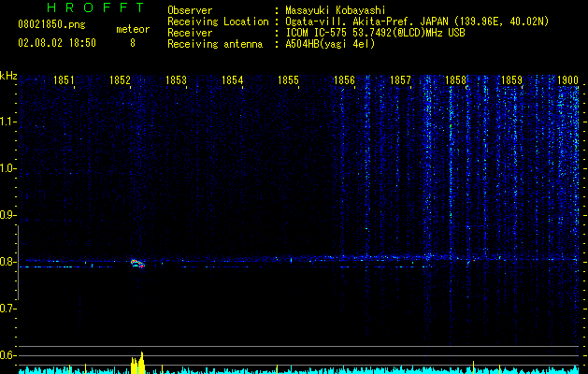The image size is (588, 374).
Task: Click the 1853 time marker
Action: (x=176, y=80)
